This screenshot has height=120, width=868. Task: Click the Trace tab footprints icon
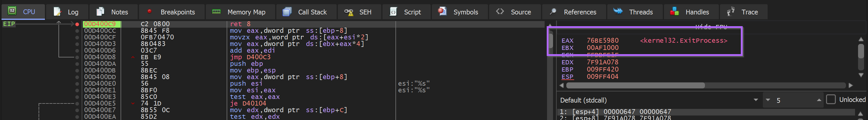731,12
